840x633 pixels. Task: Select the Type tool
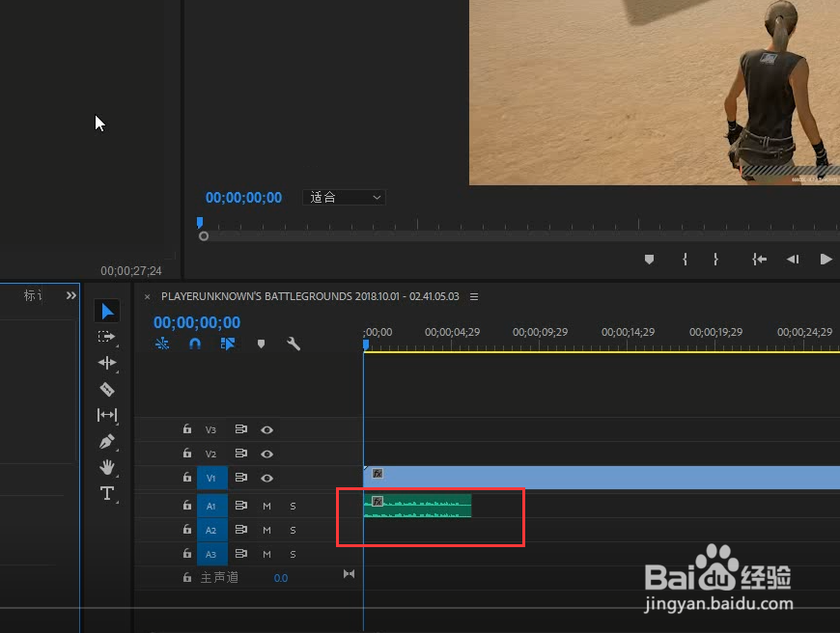107,493
